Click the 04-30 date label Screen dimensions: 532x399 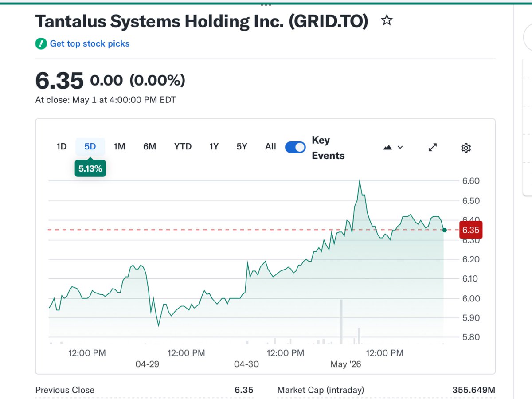pos(246,364)
